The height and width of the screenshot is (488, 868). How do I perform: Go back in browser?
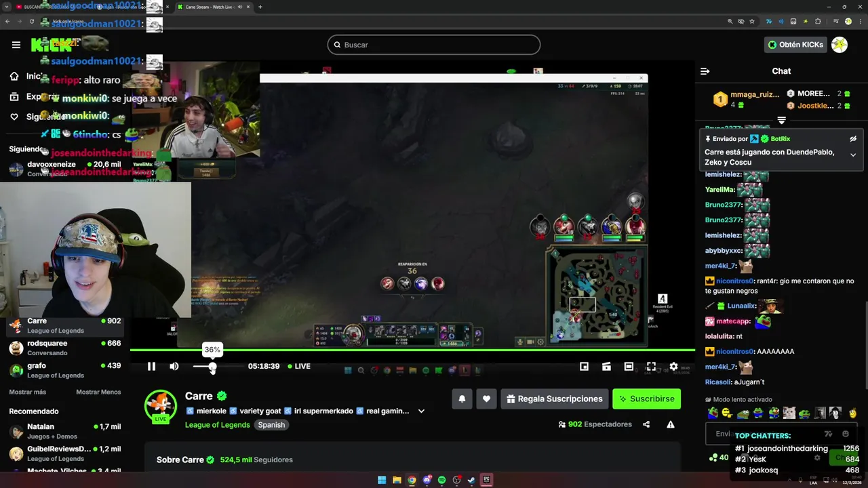[7, 22]
